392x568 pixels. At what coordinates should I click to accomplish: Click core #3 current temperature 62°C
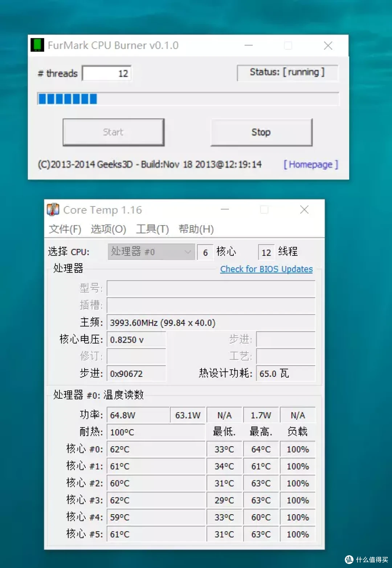(156, 500)
